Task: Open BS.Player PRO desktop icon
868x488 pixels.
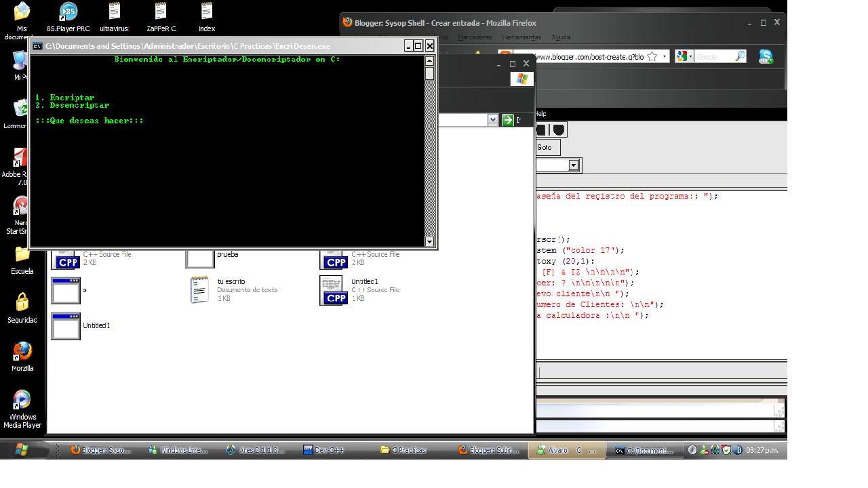Action: point(68,17)
